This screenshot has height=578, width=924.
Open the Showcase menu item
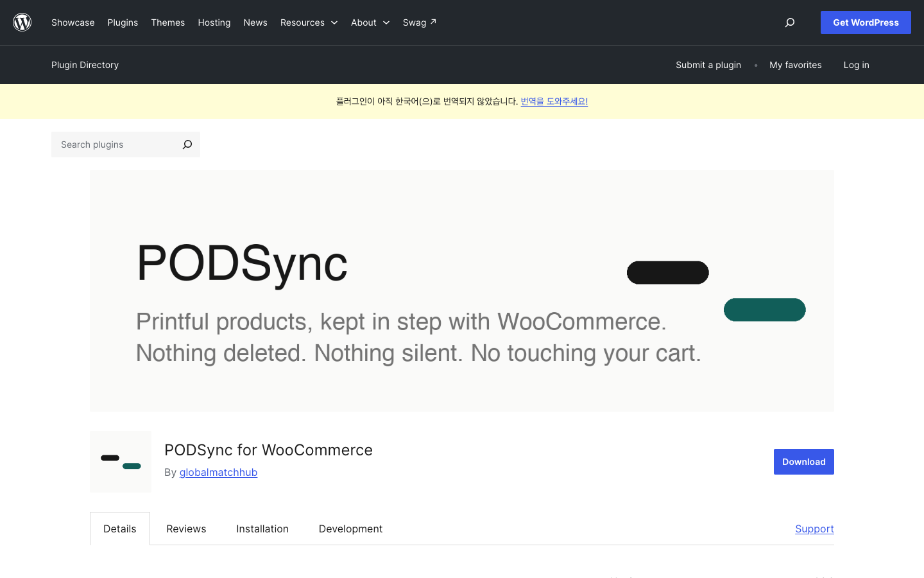pos(73,22)
